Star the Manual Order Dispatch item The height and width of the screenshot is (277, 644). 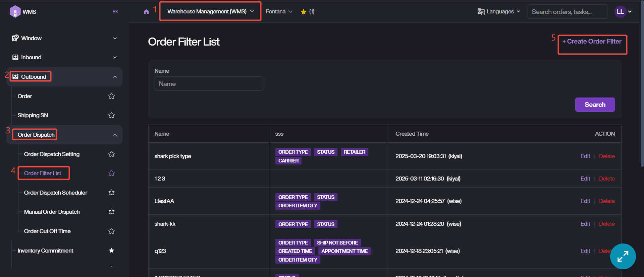point(112,212)
